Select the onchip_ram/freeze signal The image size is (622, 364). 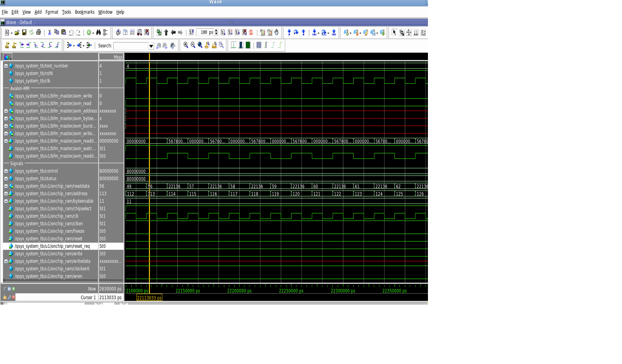point(49,231)
